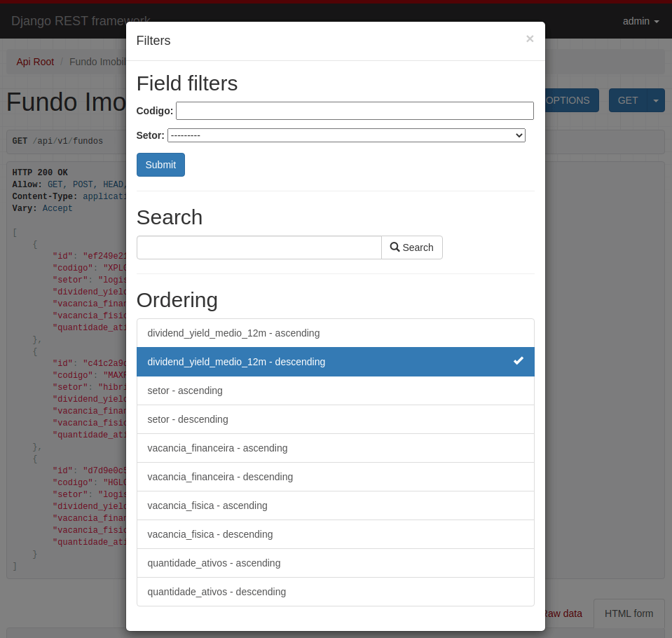Switch to the HTML form tab

click(629, 613)
